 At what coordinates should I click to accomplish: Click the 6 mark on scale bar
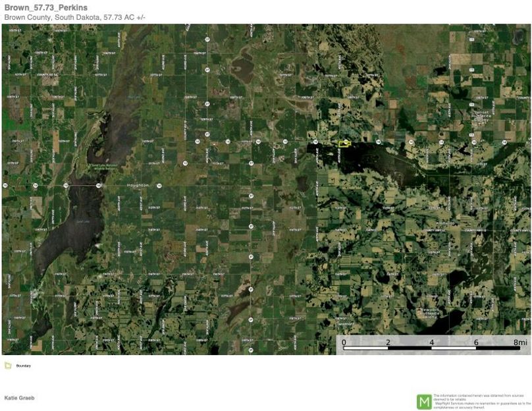point(476,342)
